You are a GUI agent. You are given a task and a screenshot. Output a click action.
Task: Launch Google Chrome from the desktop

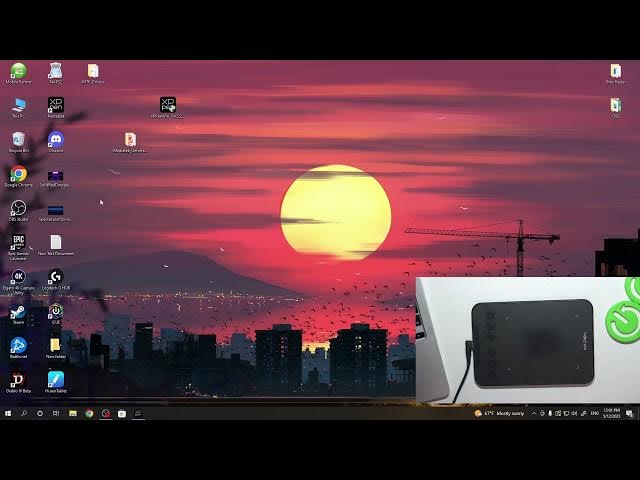[18, 176]
